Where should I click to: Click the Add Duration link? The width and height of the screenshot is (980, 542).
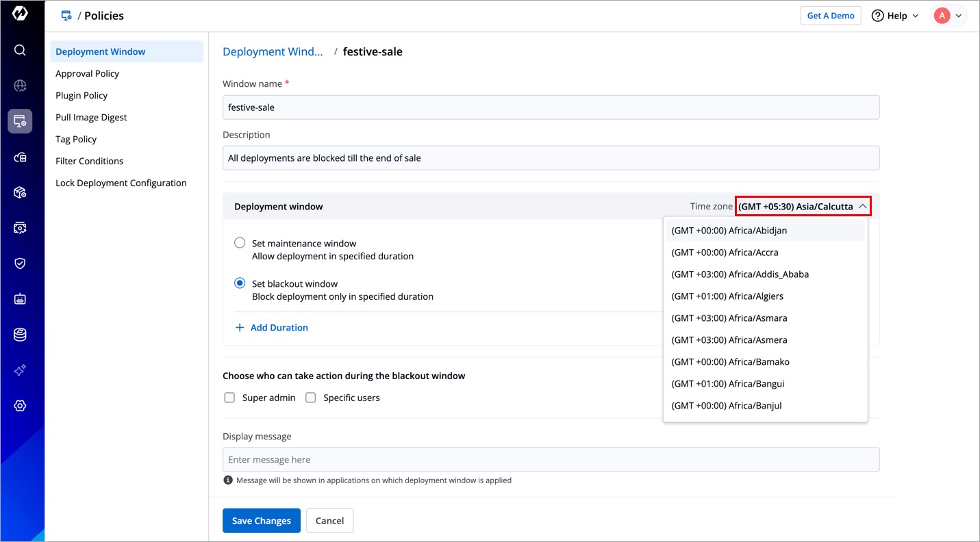[x=272, y=328]
